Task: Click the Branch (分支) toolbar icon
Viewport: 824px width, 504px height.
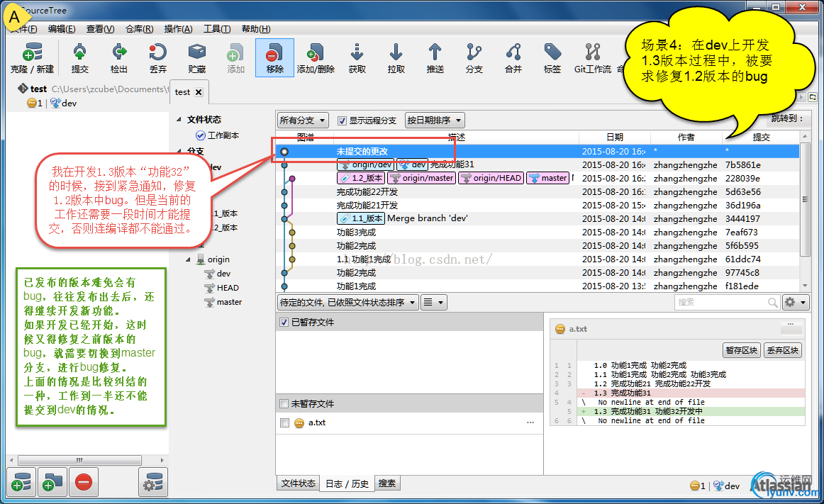Action: point(474,58)
